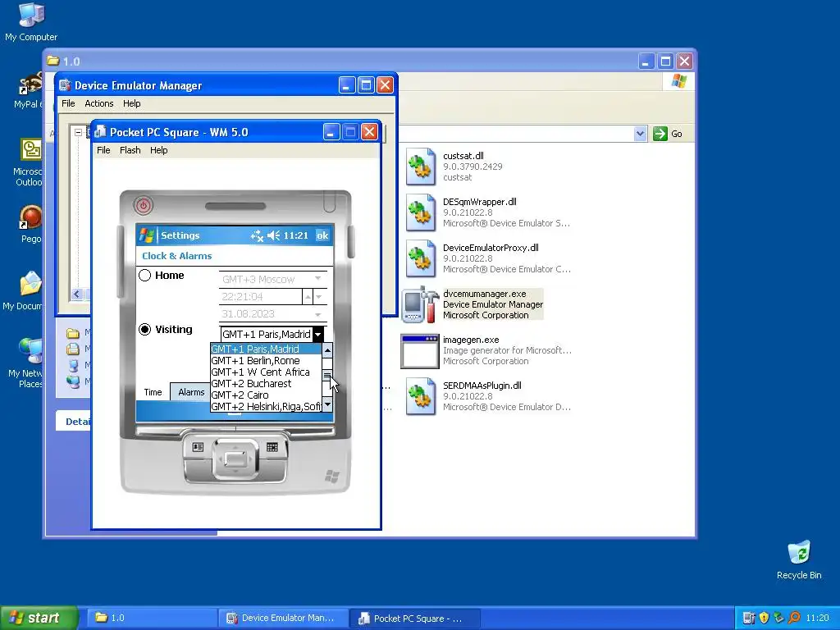Open the File menu in Device Emulator Manager
Viewport: 840px width, 630px height.
[x=69, y=103]
